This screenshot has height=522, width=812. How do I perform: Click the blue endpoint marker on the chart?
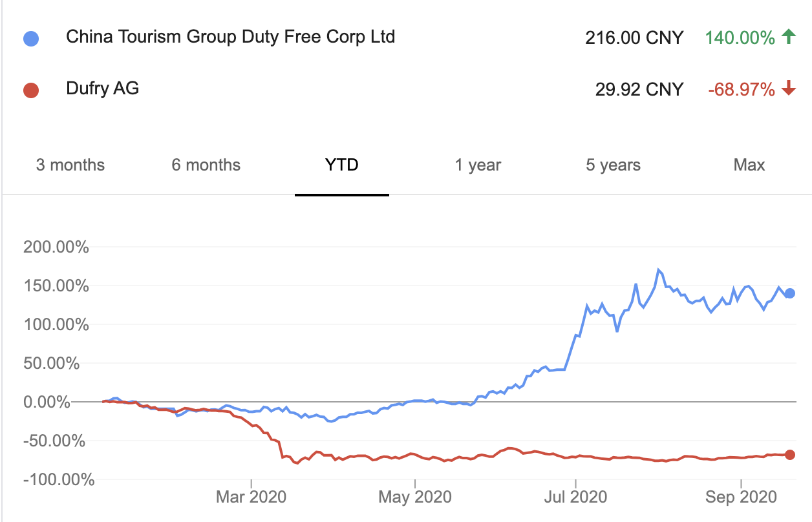coord(789,293)
